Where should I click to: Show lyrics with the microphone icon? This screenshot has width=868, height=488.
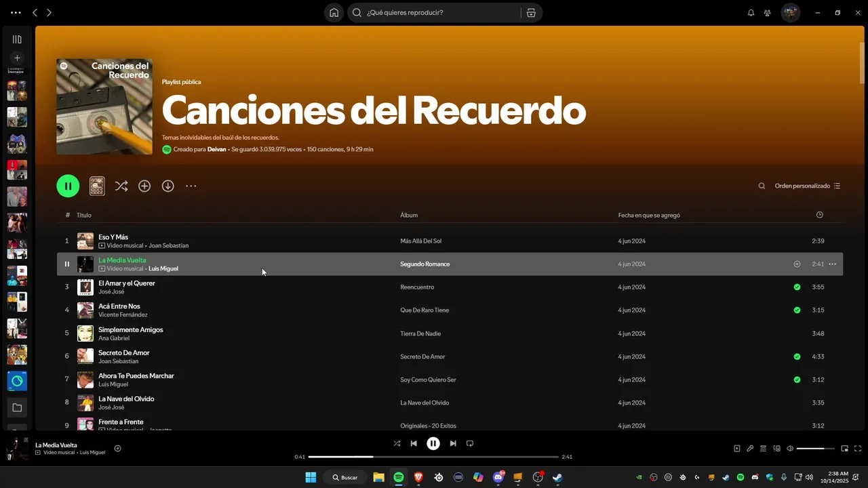(x=750, y=449)
